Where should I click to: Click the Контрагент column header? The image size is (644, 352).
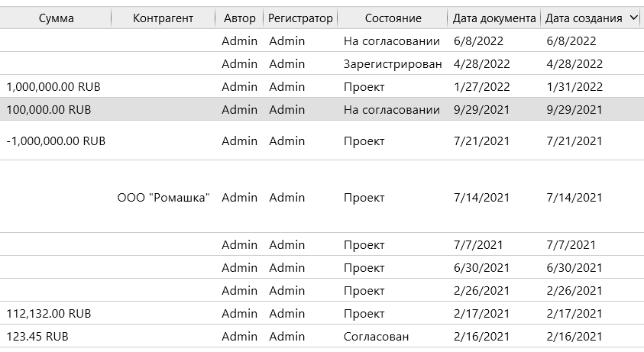163,18
